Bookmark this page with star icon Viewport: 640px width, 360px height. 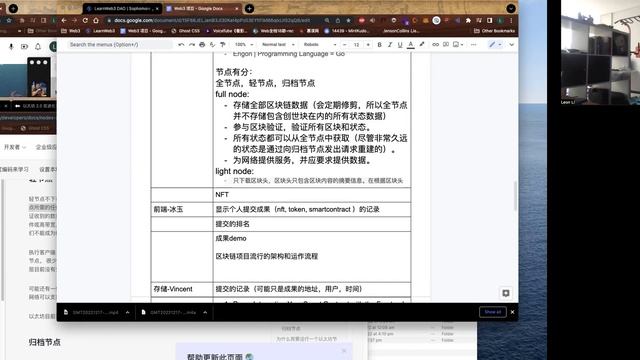click(348, 20)
